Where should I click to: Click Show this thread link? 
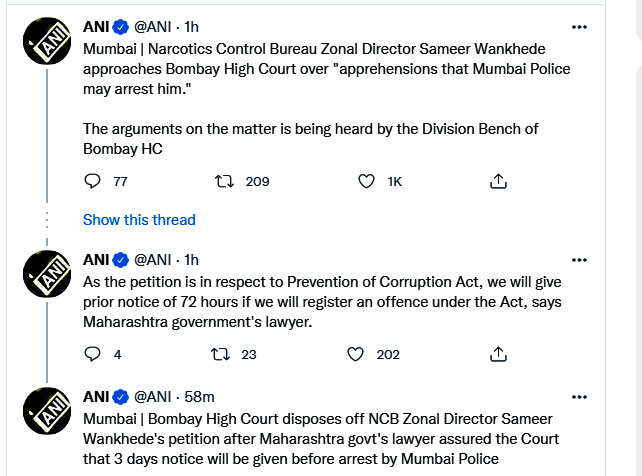coord(139,220)
